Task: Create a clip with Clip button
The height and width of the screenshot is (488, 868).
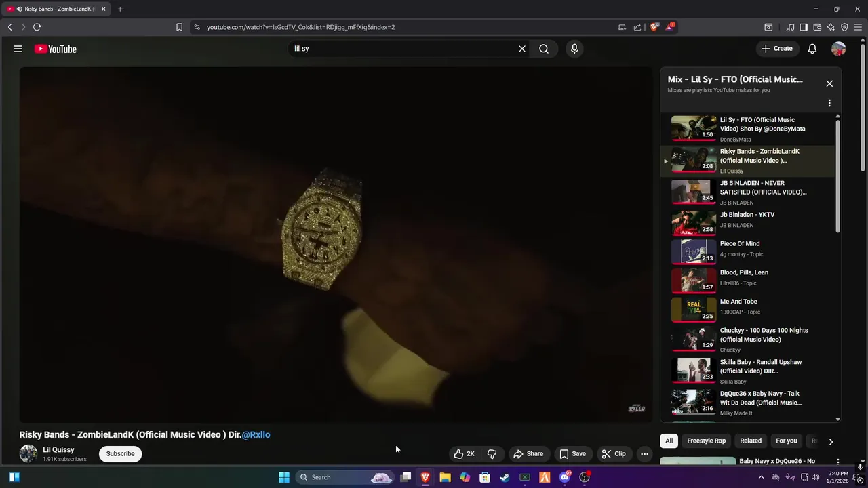Action: 614,454
